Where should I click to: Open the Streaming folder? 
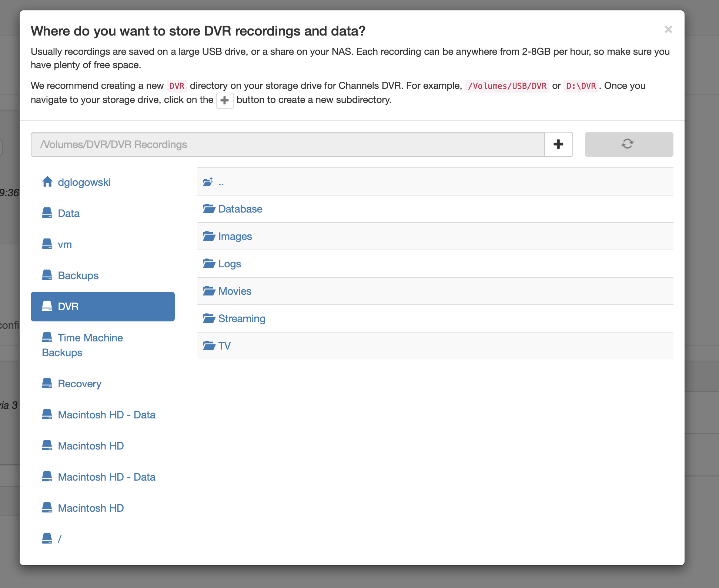pyautogui.click(x=241, y=318)
